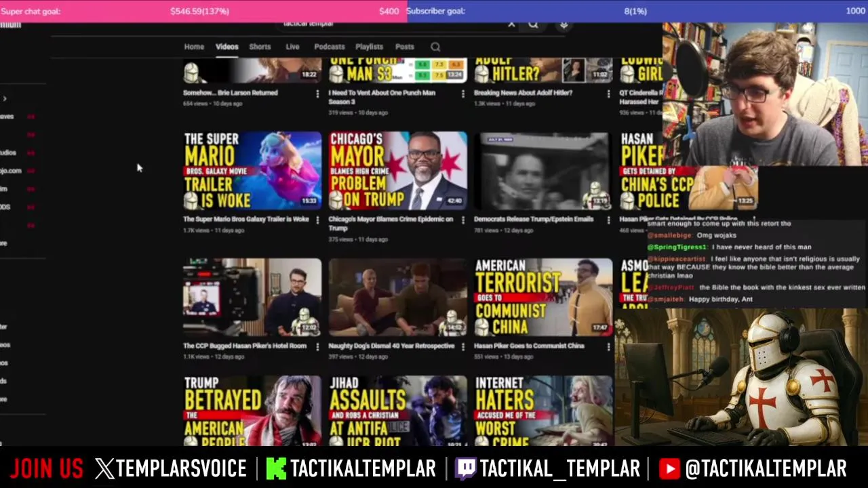
Task: Open 'Hasan Piker Goes to Communist China' title
Action: 529,346
